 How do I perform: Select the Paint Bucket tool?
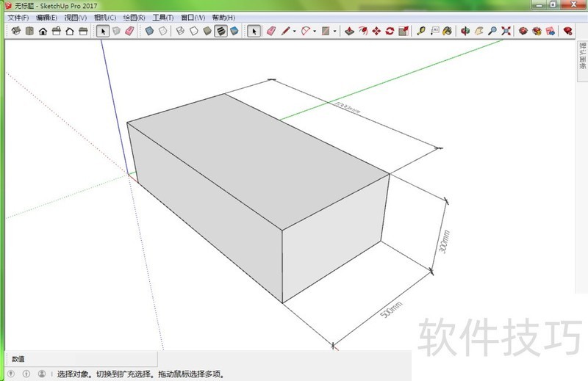(448, 31)
